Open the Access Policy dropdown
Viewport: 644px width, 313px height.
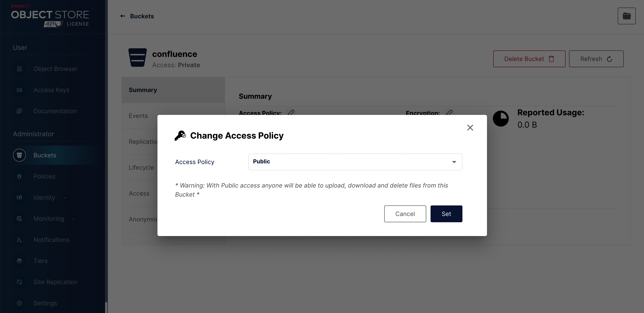click(x=355, y=162)
